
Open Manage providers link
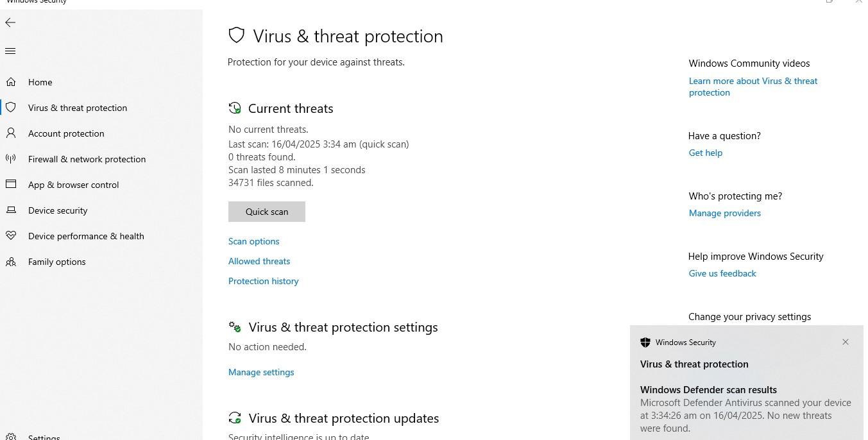pyautogui.click(x=725, y=213)
